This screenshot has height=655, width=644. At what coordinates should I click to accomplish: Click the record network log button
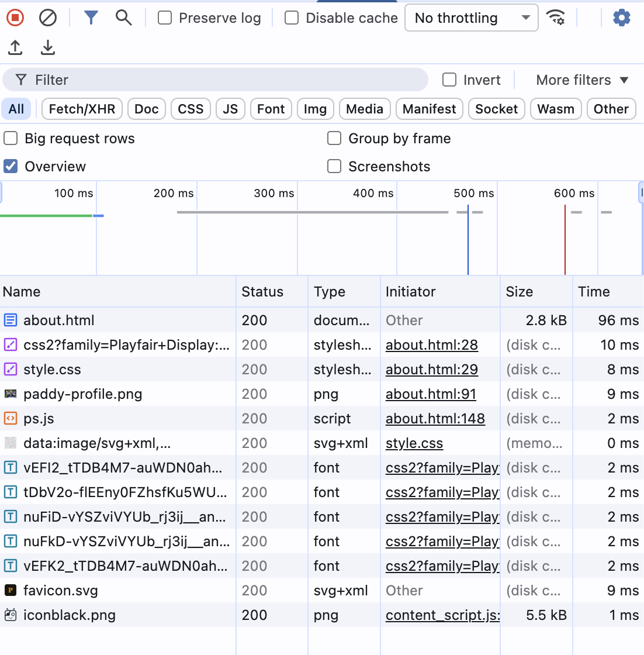click(x=15, y=18)
